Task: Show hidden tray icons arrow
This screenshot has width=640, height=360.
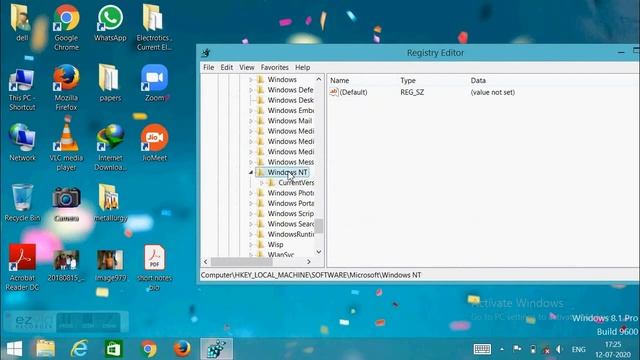Action: (502, 349)
